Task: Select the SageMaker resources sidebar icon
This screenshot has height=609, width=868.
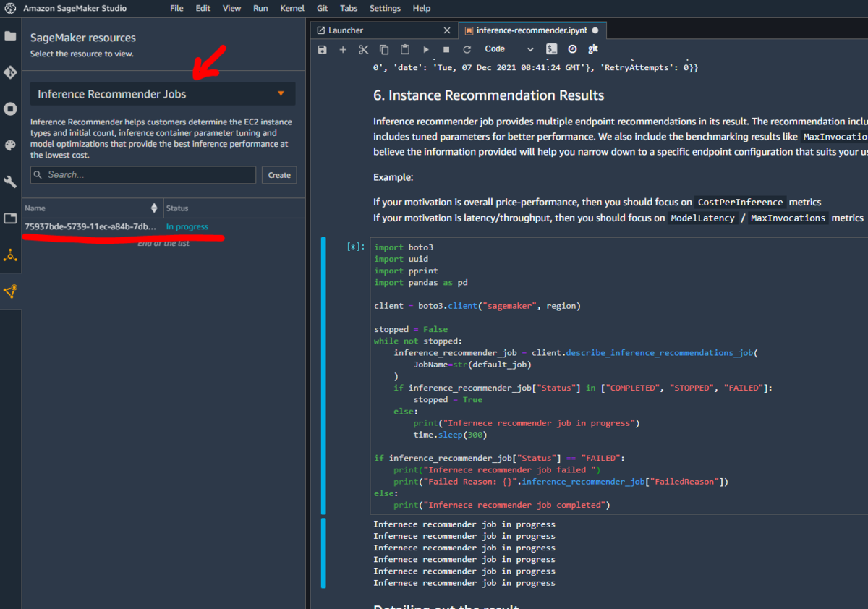Action: click(x=10, y=255)
